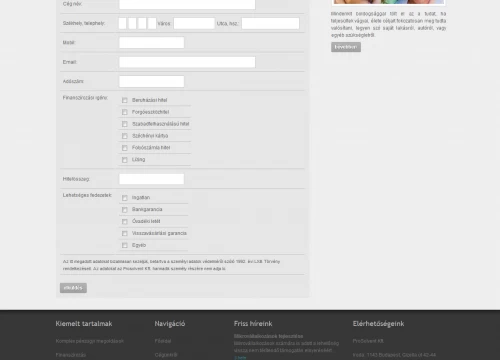Click the Hitelösszeg amount field
The image size is (500, 360).
pos(152,179)
